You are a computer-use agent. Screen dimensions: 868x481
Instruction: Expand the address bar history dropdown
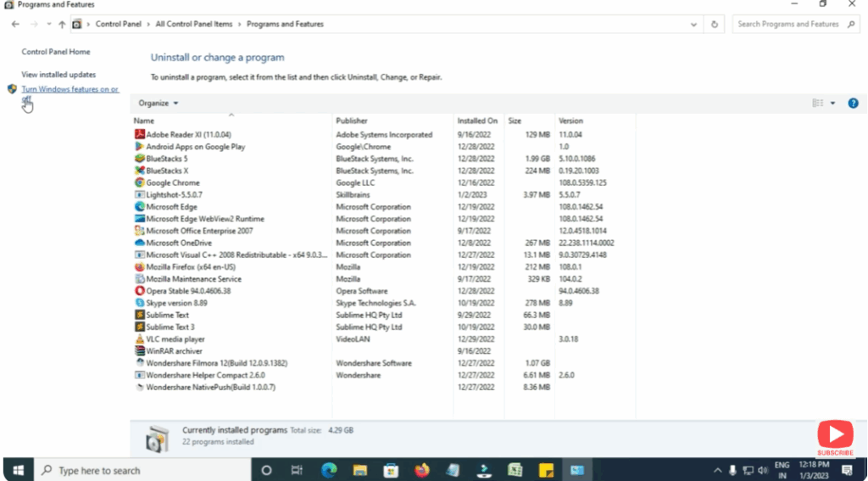tap(693, 25)
